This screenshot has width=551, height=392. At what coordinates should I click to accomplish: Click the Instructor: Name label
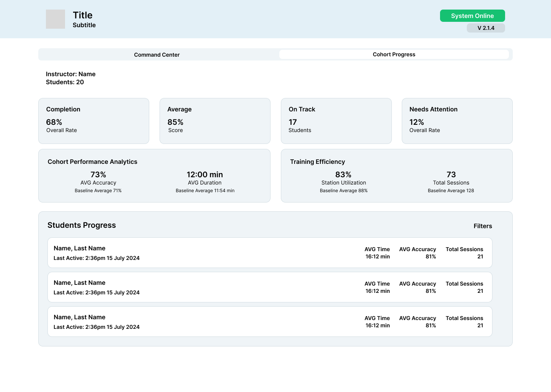tap(71, 74)
